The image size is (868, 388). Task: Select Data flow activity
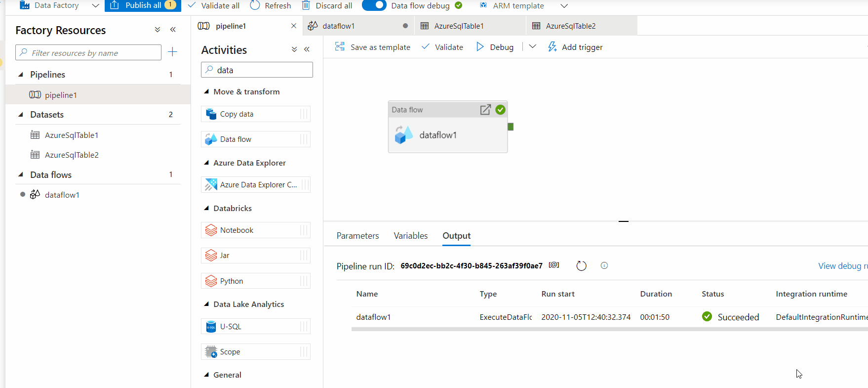tap(256, 139)
